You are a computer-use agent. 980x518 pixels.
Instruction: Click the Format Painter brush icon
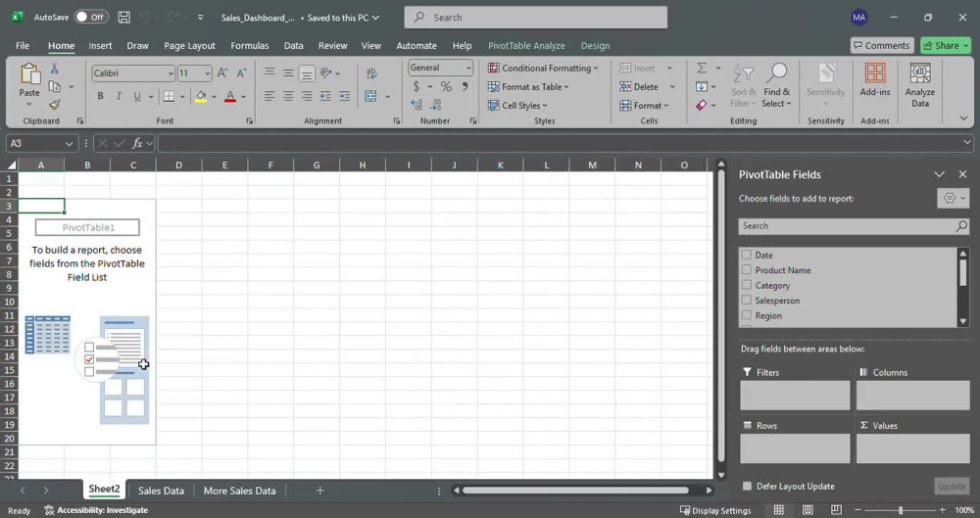click(54, 105)
